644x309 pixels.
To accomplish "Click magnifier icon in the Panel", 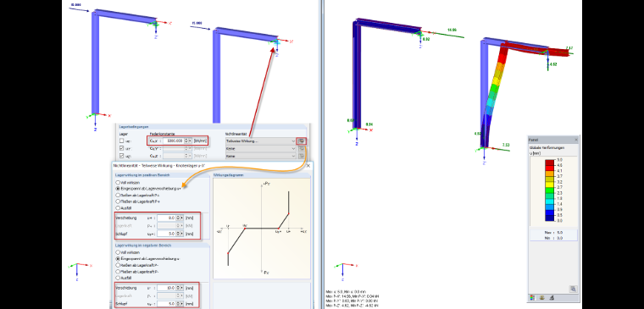I will pyautogui.click(x=573, y=289).
